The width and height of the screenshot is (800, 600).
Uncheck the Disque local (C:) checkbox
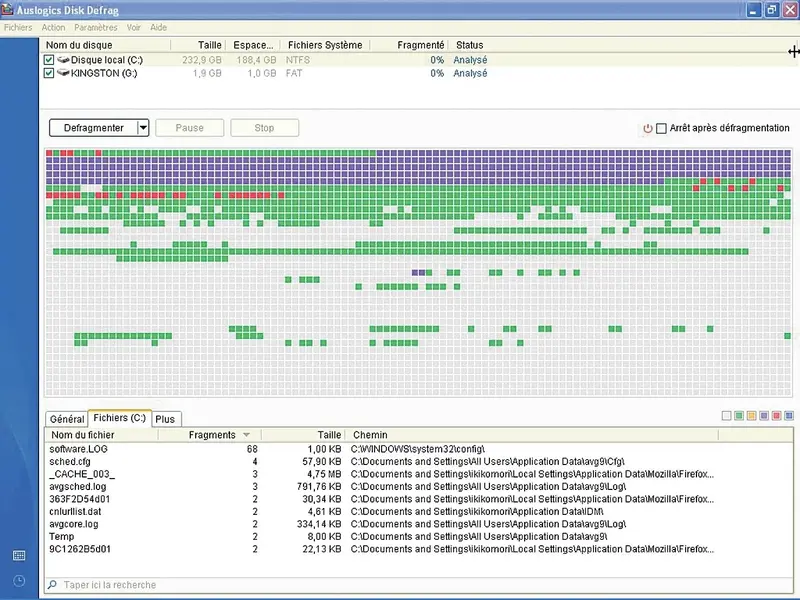pos(48,60)
